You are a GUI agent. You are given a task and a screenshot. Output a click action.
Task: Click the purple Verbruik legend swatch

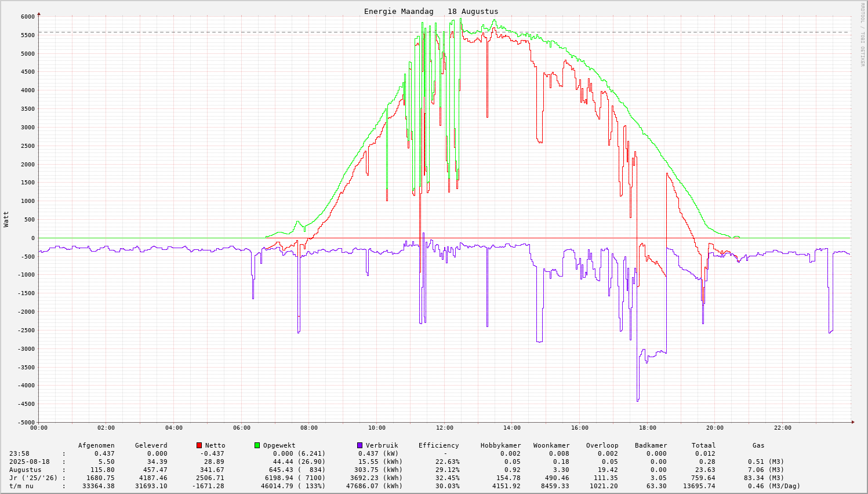tap(359, 445)
